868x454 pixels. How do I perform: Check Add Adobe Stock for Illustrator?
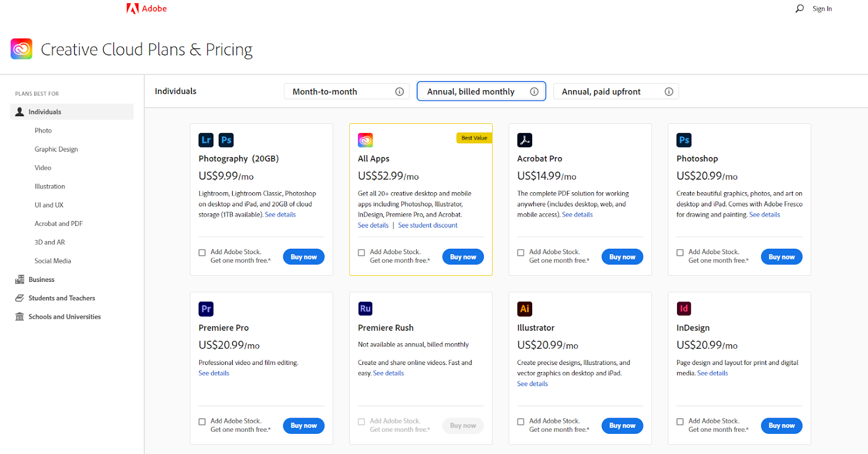click(x=521, y=422)
